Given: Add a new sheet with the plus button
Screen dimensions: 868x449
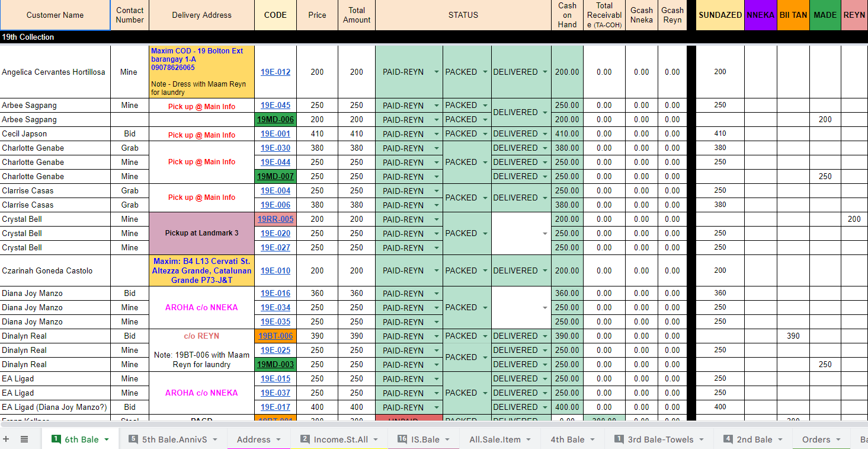Looking at the screenshot, I should pos(7,440).
